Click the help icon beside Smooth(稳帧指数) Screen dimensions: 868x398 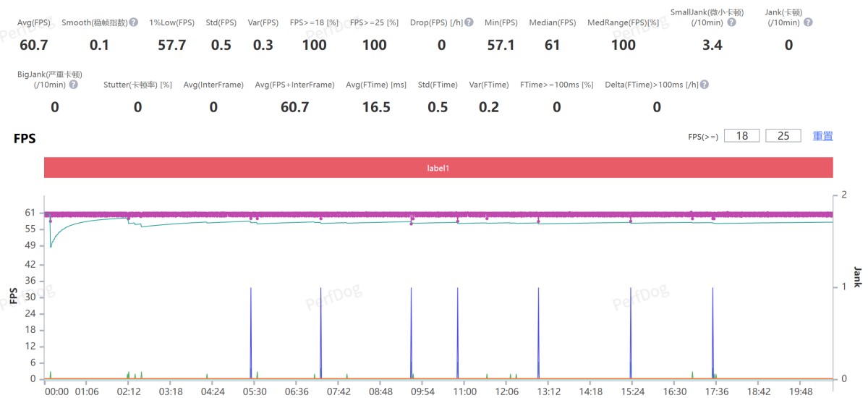(x=134, y=22)
